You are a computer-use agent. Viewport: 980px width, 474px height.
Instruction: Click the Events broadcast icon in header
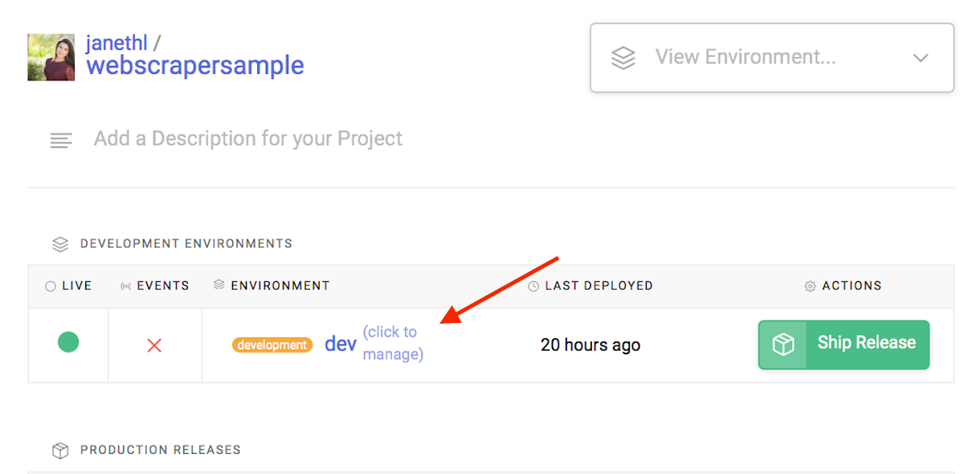(125, 286)
